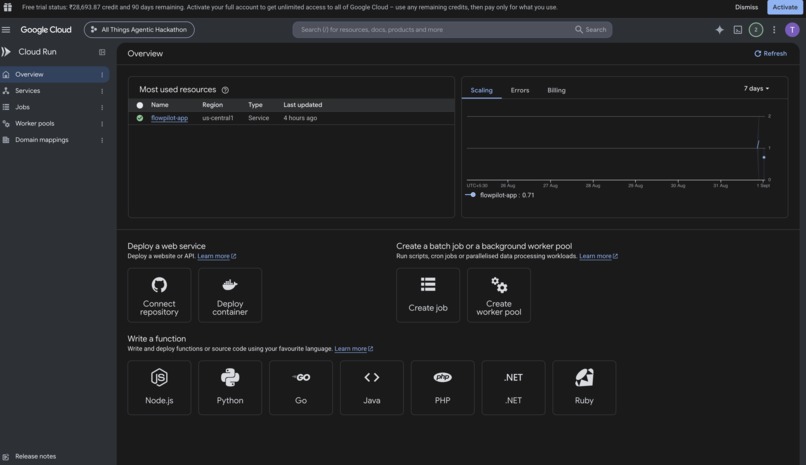Select the Python function card
Viewport: 806px width, 465px height.
(230, 387)
